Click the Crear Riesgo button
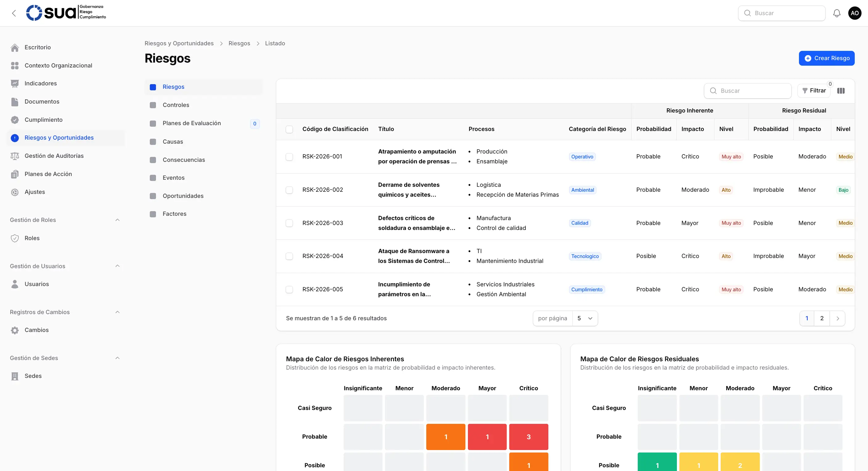Image resolution: width=868 pixels, height=471 pixels. (x=827, y=58)
